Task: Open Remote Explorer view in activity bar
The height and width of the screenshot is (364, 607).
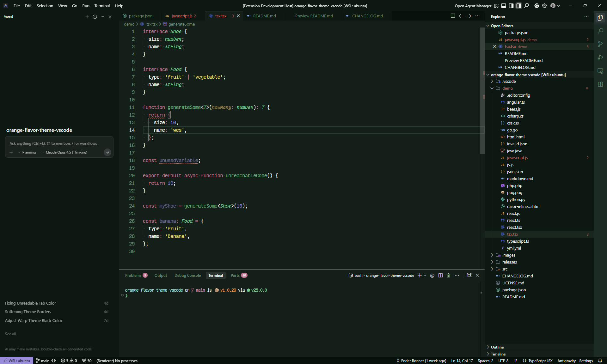Action: [x=600, y=71]
